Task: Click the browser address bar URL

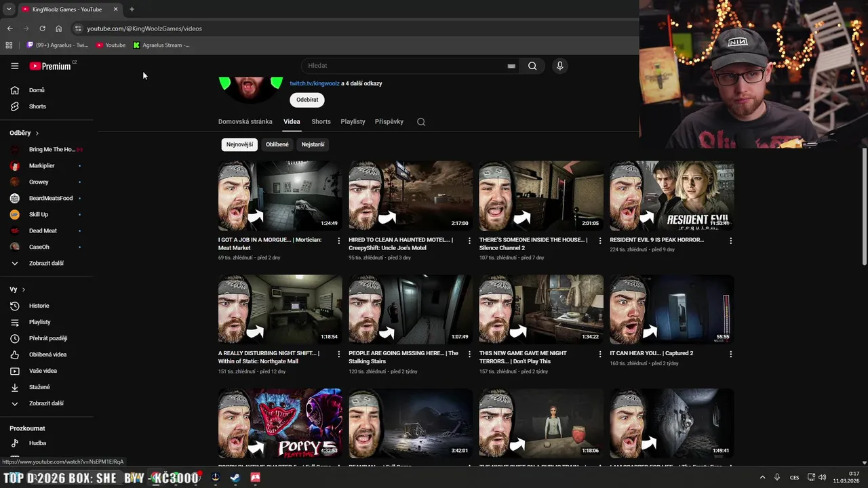Action: [144, 28]
